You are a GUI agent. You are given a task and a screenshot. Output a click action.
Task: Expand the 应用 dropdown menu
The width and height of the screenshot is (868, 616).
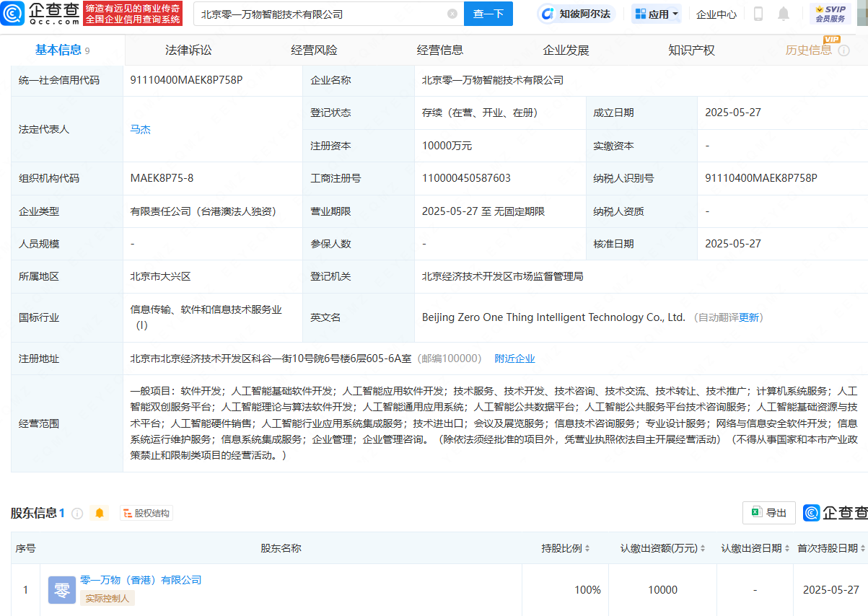click(657, 14)
